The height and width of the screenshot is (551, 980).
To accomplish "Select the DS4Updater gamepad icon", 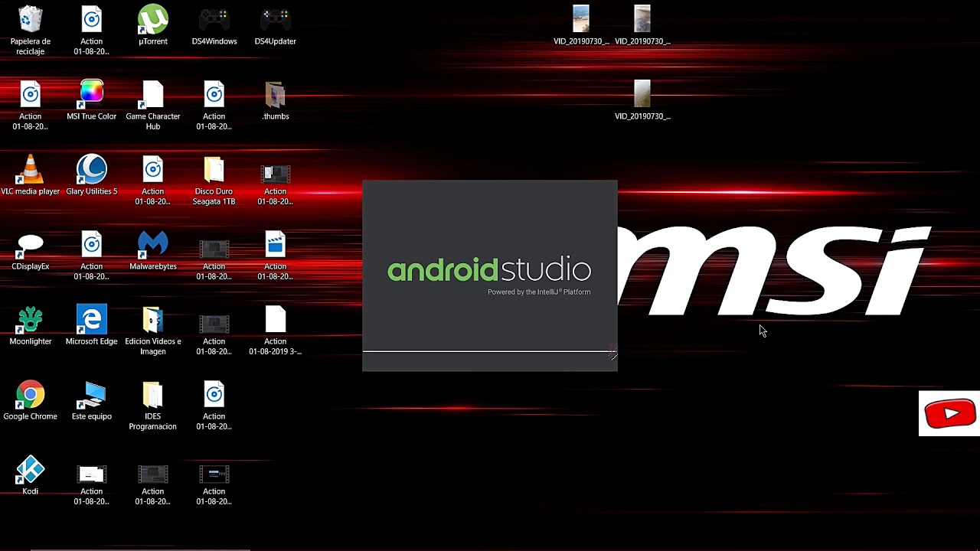I will [x=276, y=19].
